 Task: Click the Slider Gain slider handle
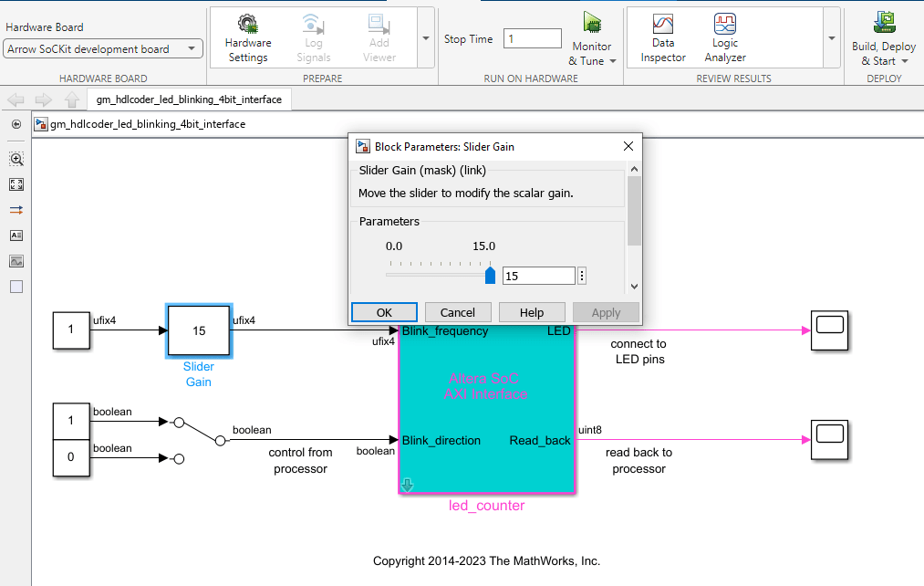490,276
